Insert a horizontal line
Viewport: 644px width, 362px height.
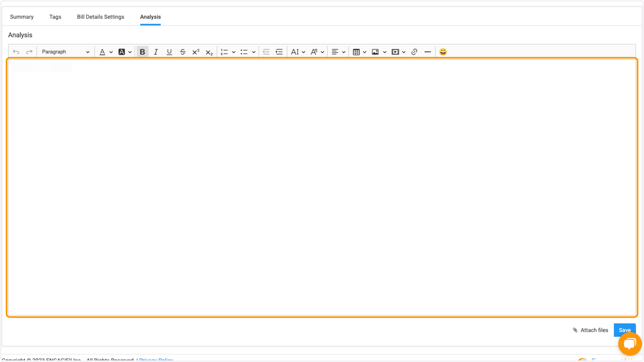pyautogui.click(x=428, y=52)
